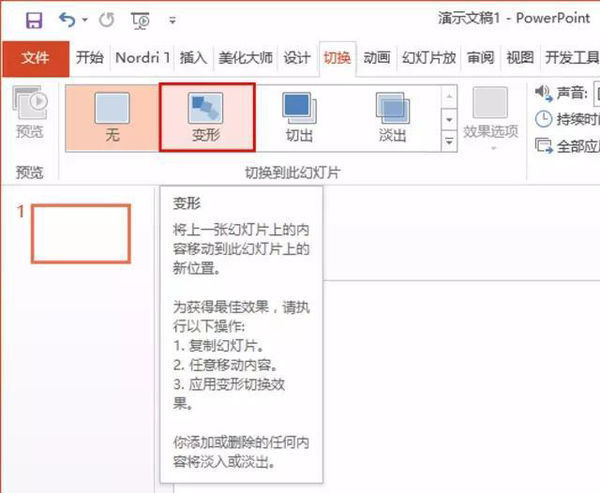Undo the last action

pyautogui.click(x=67, y=20)
